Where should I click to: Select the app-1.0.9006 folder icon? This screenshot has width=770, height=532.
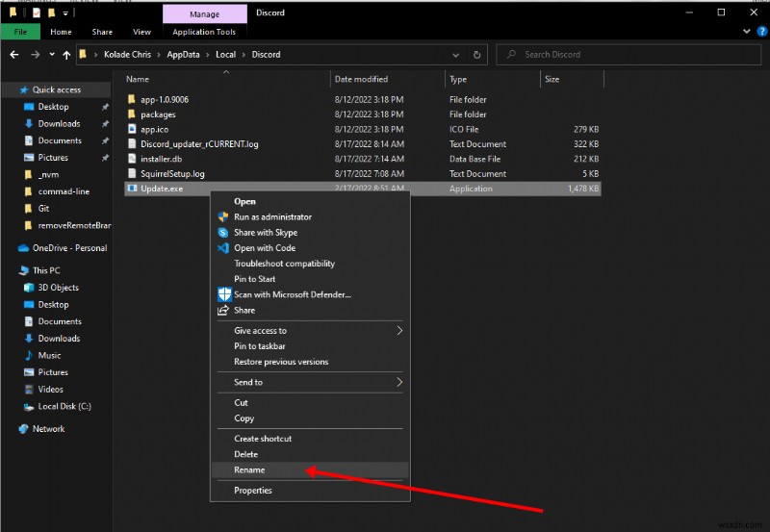tap(132, 99)
